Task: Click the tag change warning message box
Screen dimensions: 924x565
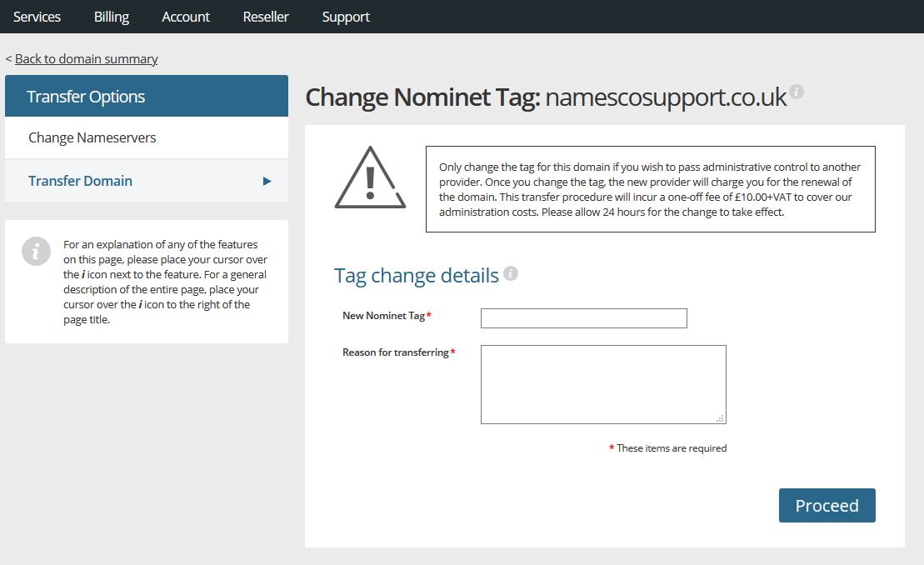Action: tap(651, 189)
